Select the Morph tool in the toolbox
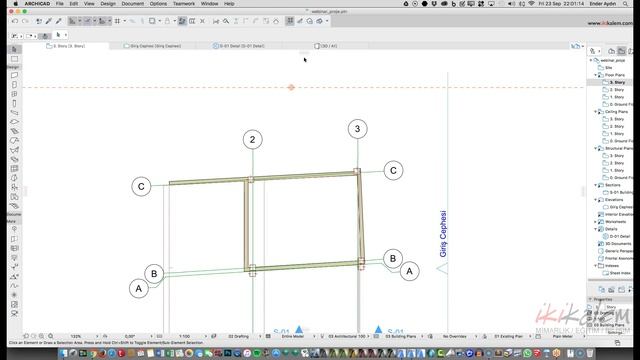The height and width of the screenshot is (360, 640). click(x=14, y=178)
